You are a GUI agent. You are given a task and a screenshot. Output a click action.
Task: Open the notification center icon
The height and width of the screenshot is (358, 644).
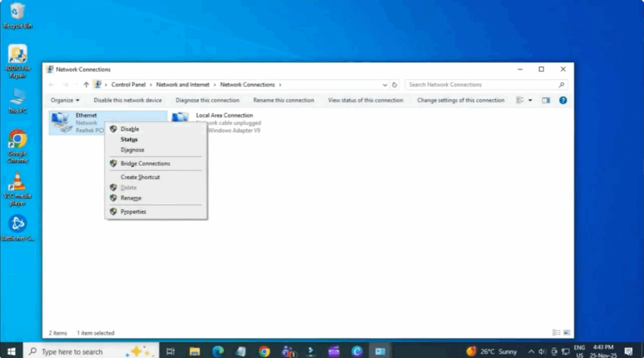pos(628,352)
